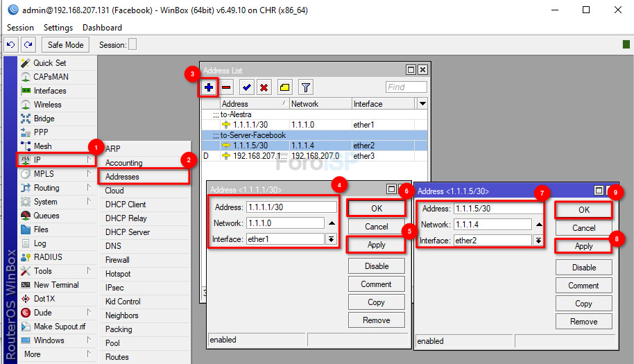Open Interface dropdown showing ether2
Screen dimensions: 634x364
(538, 241)
